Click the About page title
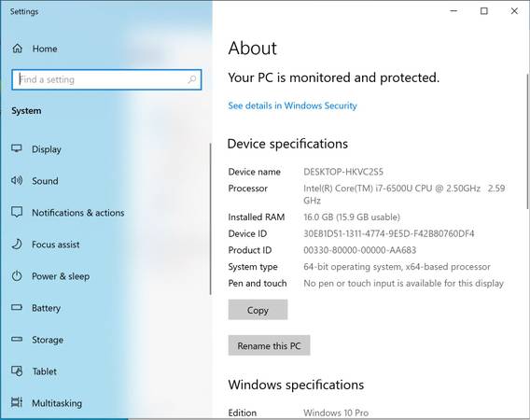530x420 pixels. 253,48
